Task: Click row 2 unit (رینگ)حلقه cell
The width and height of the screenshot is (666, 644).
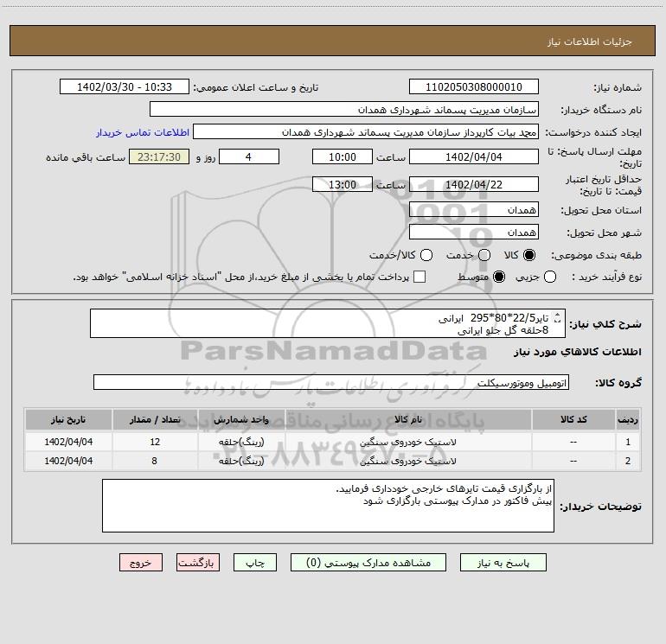Action: tap(240, 461)
